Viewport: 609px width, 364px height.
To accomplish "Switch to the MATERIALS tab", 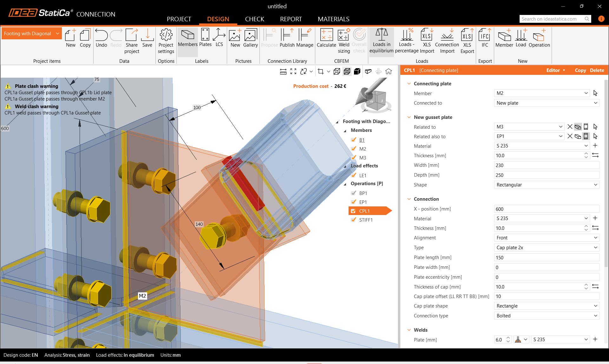I will (334, 19).
